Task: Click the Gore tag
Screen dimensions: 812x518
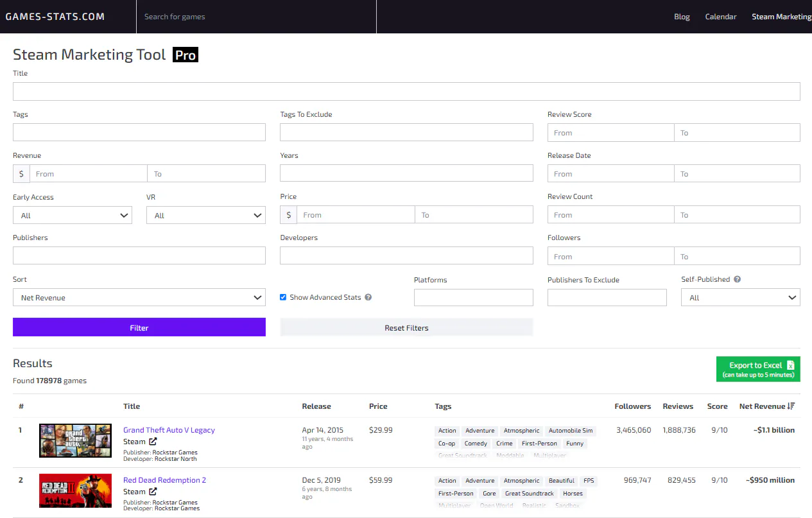Action: point(489,494)
